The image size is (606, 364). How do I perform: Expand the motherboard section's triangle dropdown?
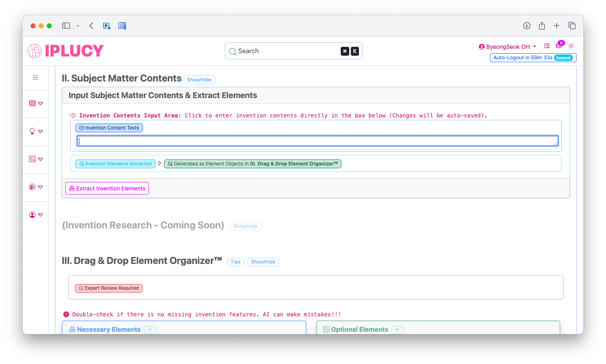40,104
